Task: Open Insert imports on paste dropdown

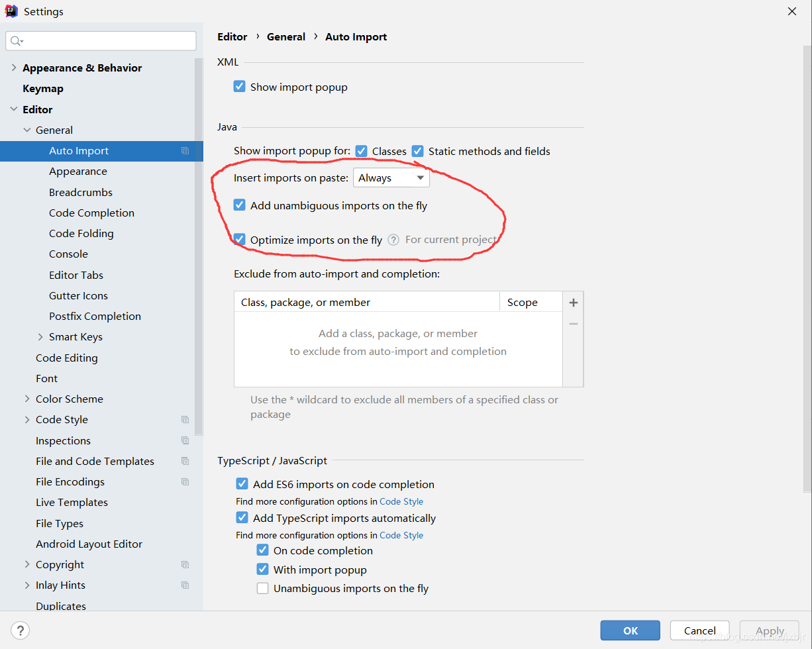Action: pyautogui.click(x=391, y=178)
